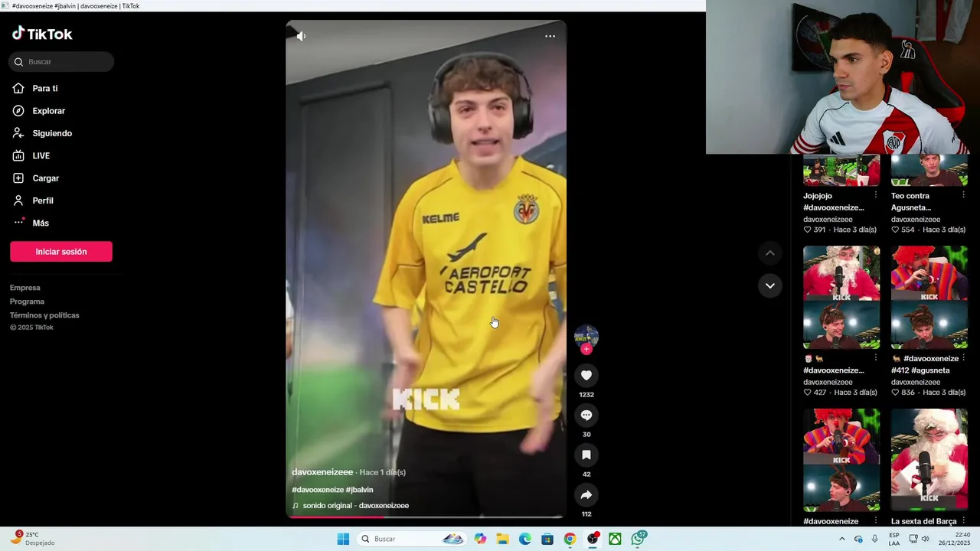Go to the previous video with up arrow
The width and height of the screenshot is (980, 551).
click(770, 253)
